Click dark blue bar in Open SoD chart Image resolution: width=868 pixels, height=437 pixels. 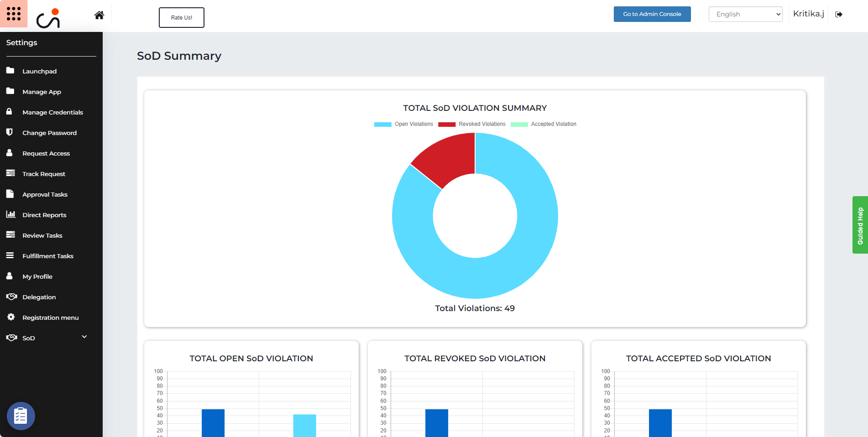(x=213, y=423)
